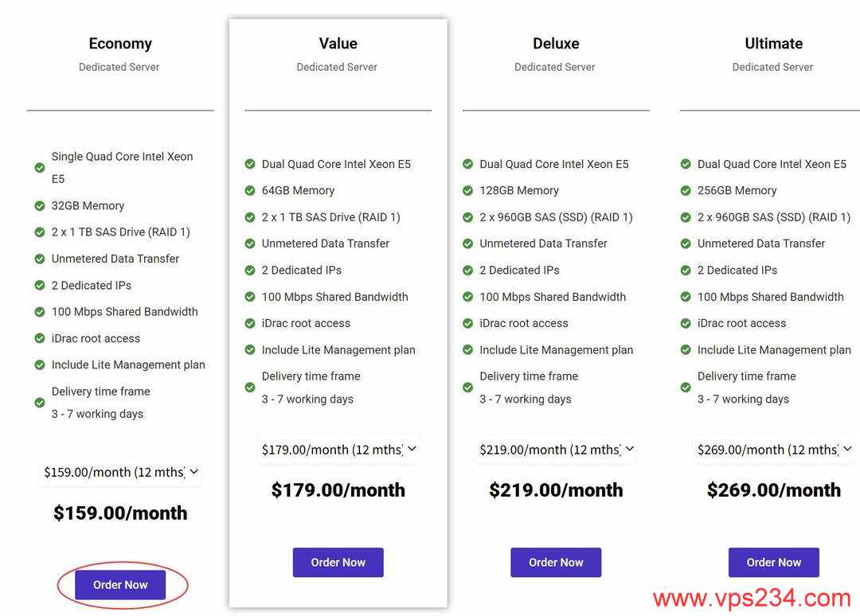The height and width of the screenshot is (616, 860).
Task: Click green check icon beside Economy 32GB Memory
Action: click(40, 206)
